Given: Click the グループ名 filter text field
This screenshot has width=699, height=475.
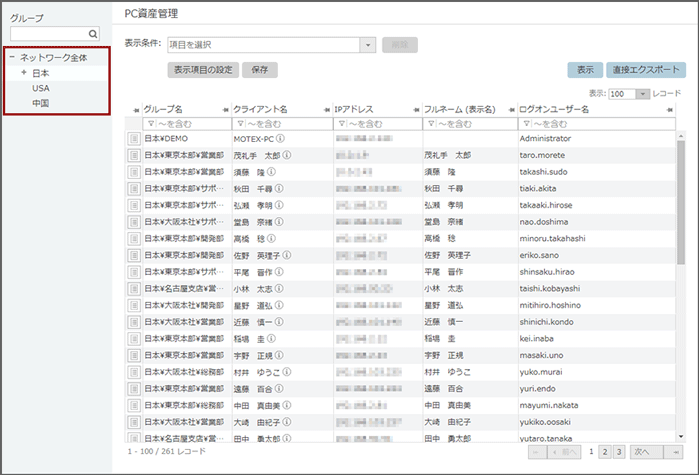Looking at the screenshot, I should click(193, 124).
